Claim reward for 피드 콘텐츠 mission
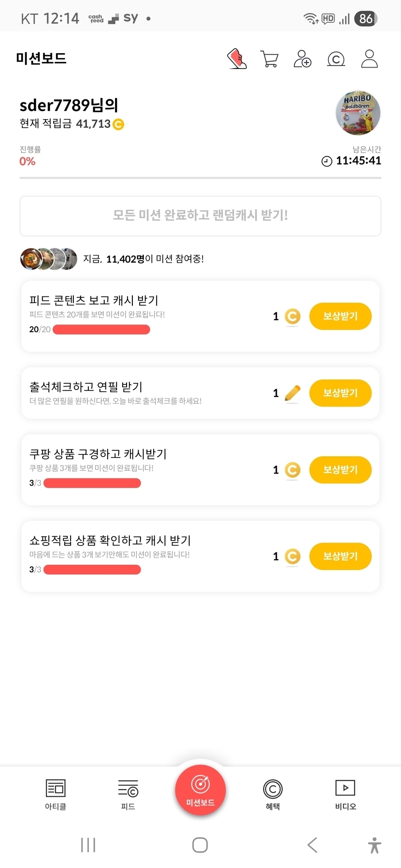The height and width of the screenshot is (868, 401). [340, 316]
